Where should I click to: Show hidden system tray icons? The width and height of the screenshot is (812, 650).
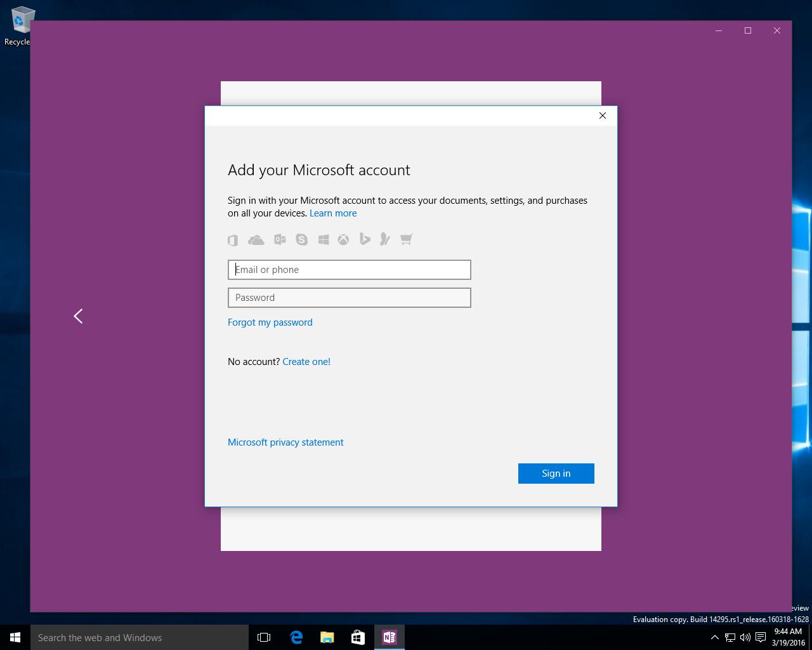[x=714, y=637]
